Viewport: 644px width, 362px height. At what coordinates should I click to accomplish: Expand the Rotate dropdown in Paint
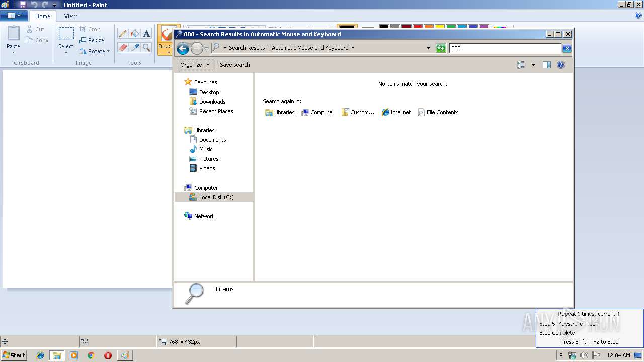(x=108, y=51)
